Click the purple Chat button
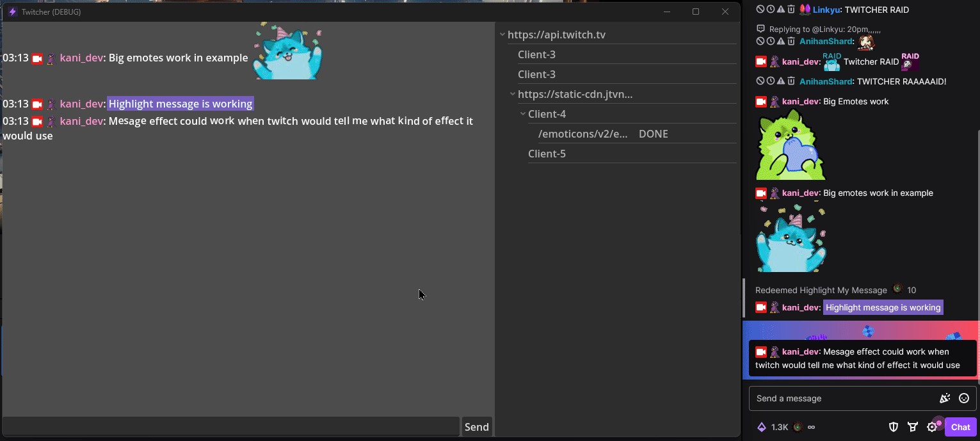The width and height of the screenshot is (980, 441). [x=960, y=427]
